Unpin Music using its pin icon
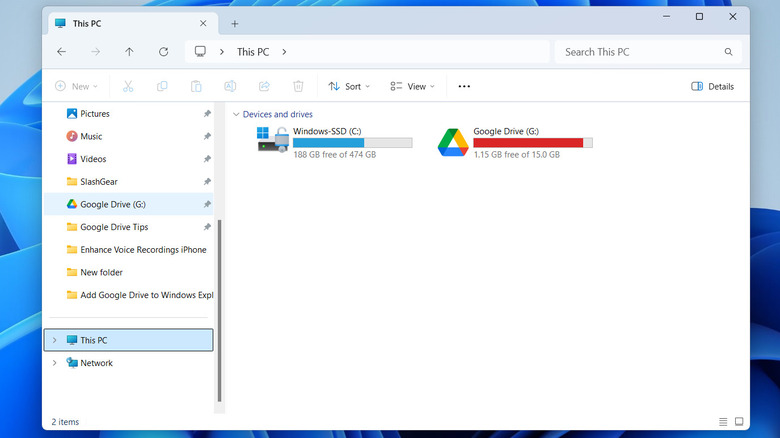The height and width of the screenshot is (438, 780). pyautogui.click(x=207, y=136)
